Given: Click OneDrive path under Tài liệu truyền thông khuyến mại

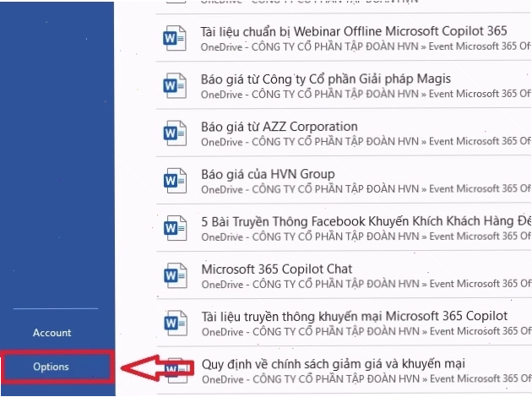Looking at the screenshot, I should pos(366,331).
